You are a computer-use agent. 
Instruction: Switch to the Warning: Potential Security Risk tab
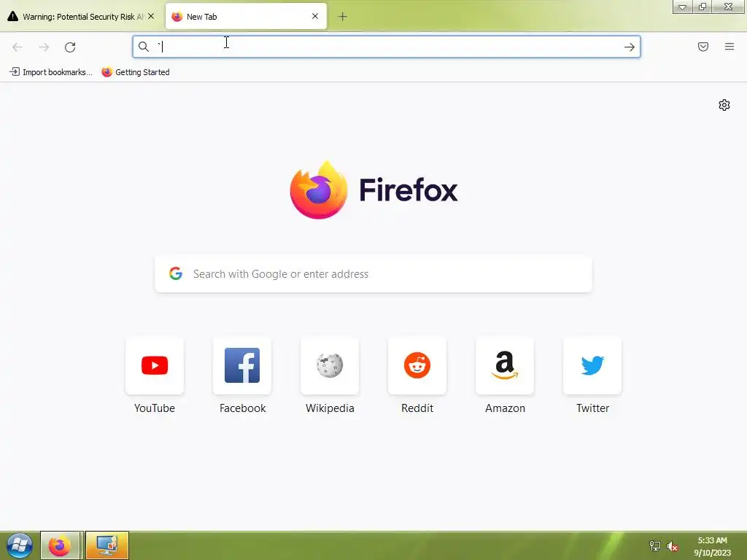click(81, 17)
